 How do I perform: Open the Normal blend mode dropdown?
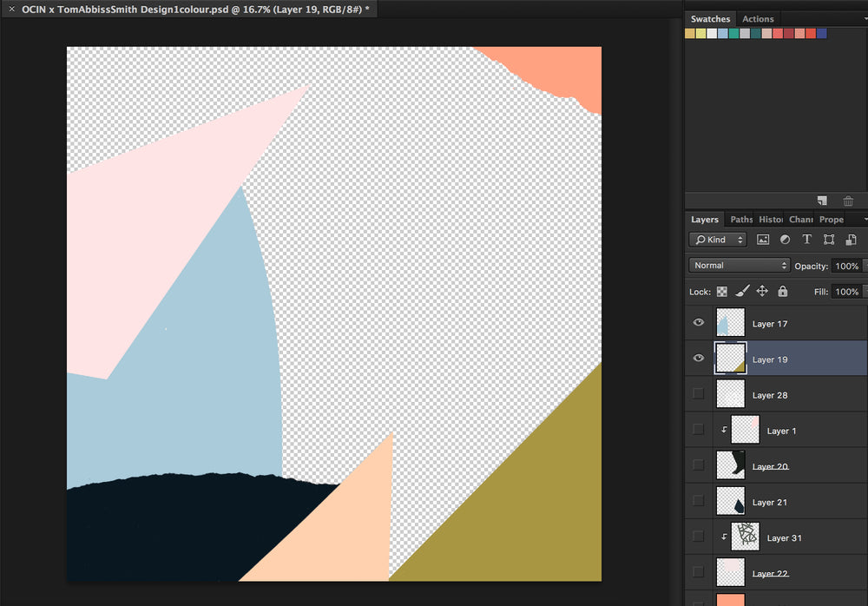(739, 266)
